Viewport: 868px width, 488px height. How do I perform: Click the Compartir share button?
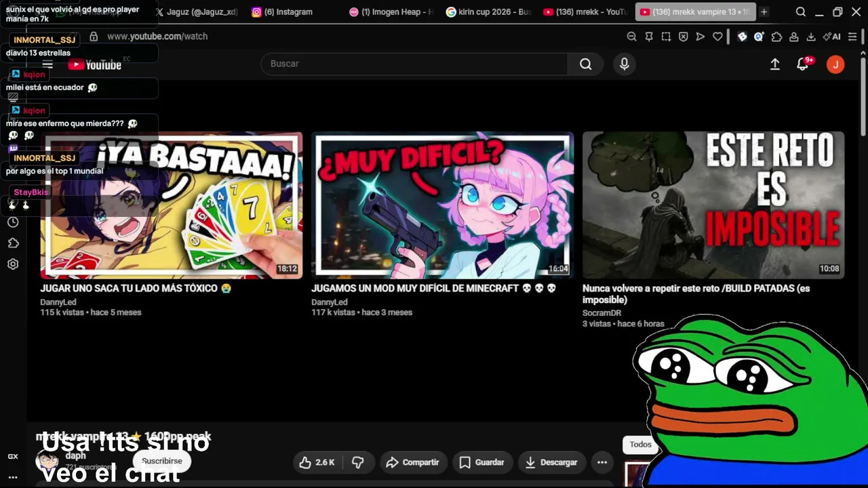point(413,462)
